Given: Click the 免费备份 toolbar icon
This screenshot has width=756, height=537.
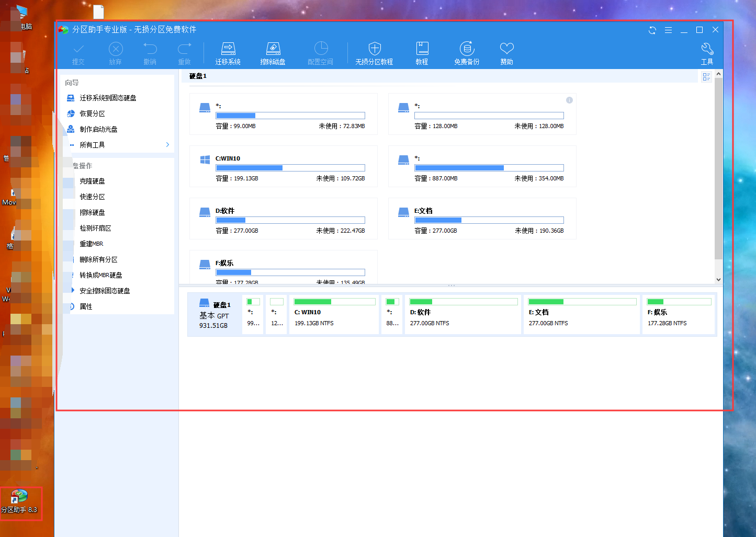Looking at the screenshot, I should point(467,53).
